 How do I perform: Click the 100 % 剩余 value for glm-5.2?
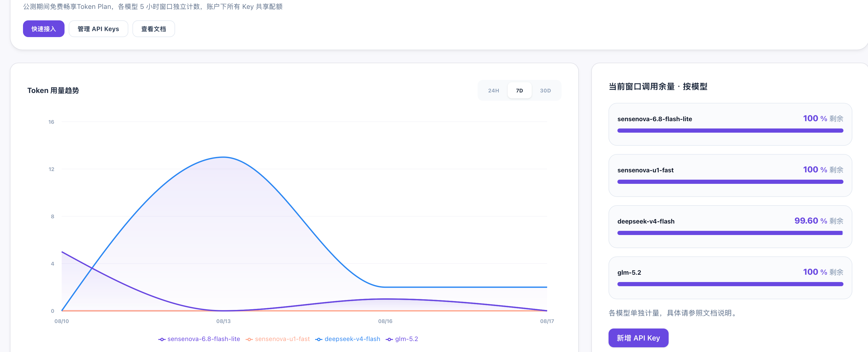823,272
